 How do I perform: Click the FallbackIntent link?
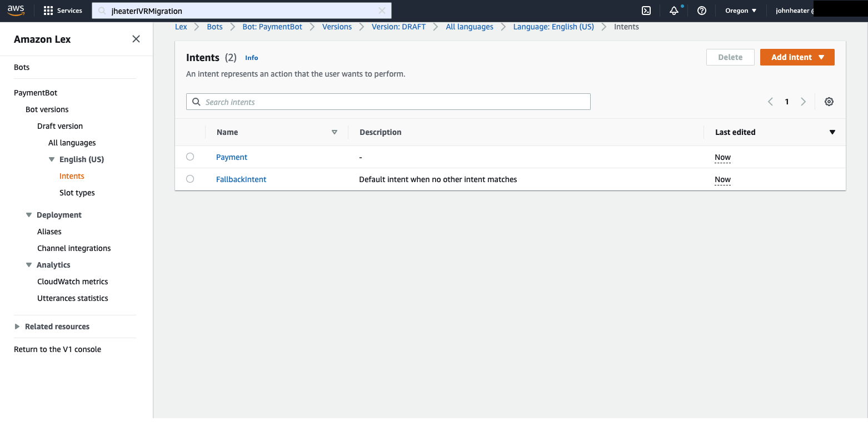coord(241,179)
